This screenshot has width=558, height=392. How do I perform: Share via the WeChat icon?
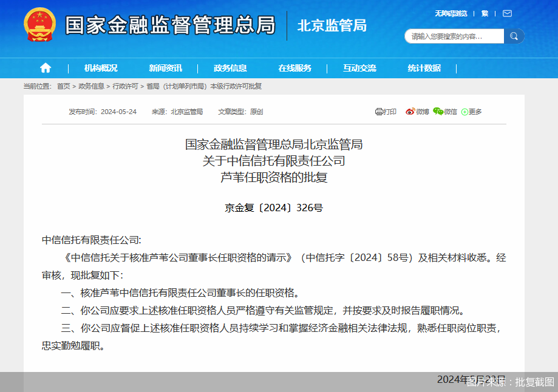click(438, 111)
